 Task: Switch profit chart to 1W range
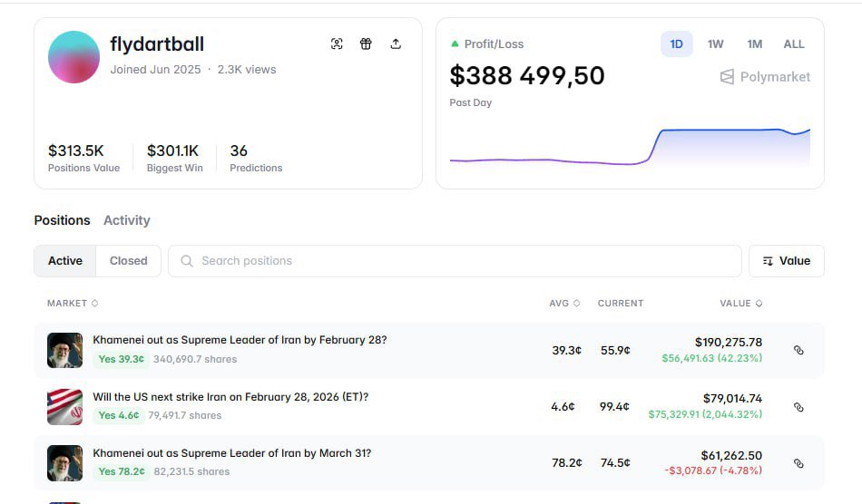715,44
